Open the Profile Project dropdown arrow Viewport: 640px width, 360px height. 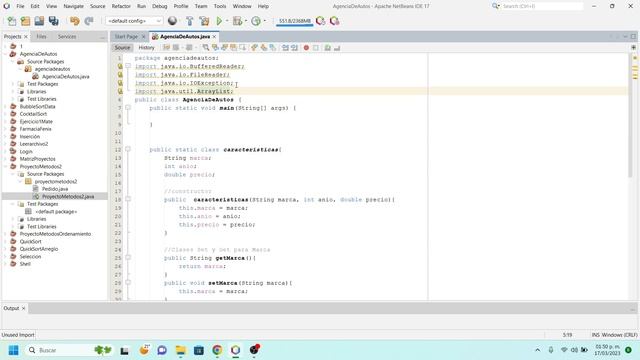(x=264, y=21)
